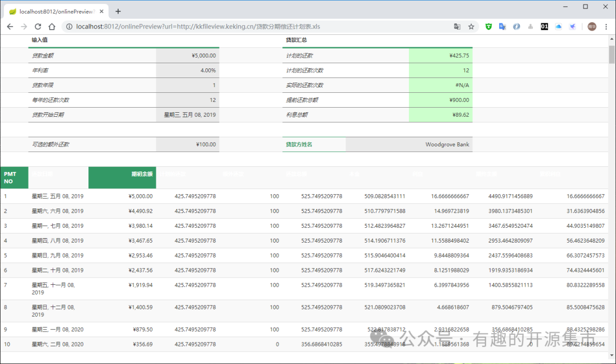
Task: Select the 贷款方姓名 label
Action: click(x=299, y=144)
